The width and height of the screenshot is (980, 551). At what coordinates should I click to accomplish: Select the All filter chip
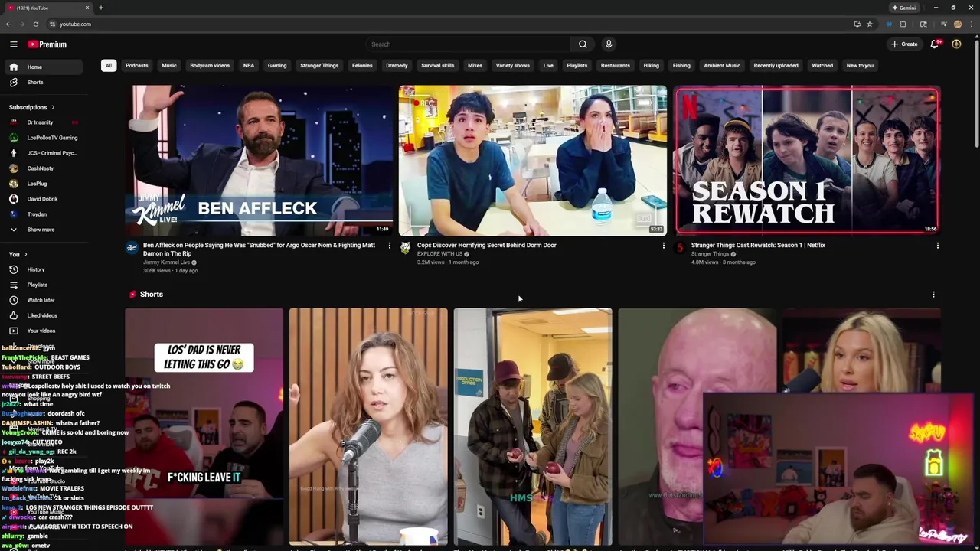(108, 66)
